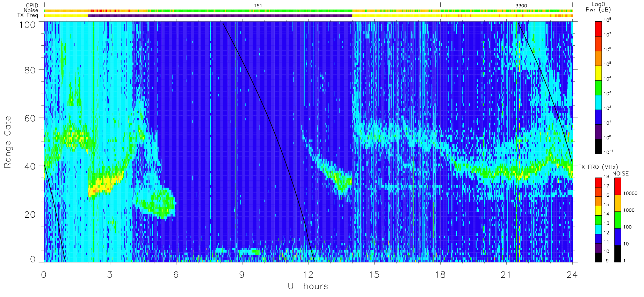Select the "14" label on the TX FRQ legend

(606, 214)
